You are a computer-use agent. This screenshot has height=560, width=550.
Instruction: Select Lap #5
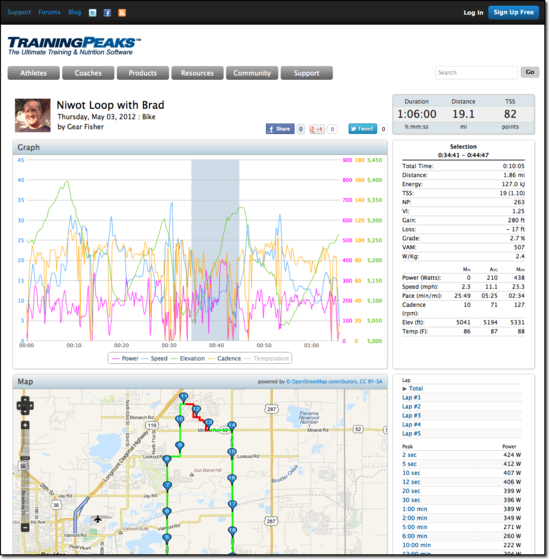tap(411, 434)
